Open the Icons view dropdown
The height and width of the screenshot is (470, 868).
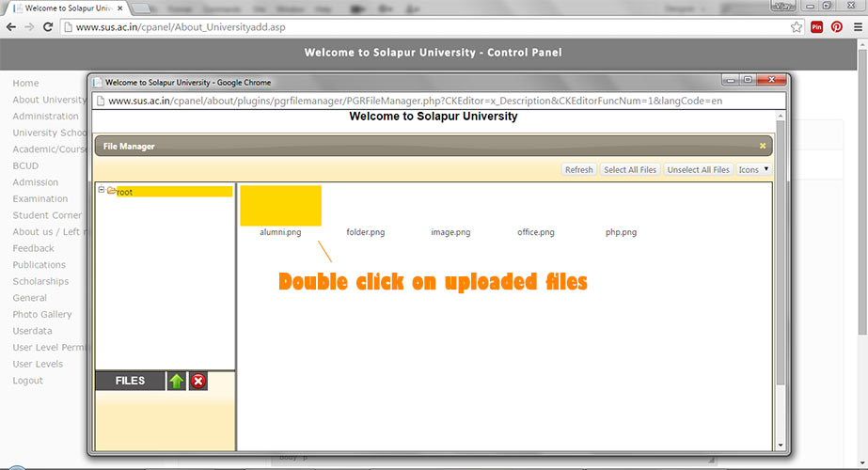coord(753,170)
